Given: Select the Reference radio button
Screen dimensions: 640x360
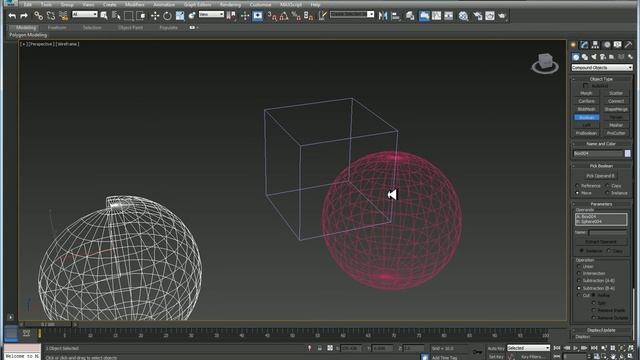Looking at the screenshot, I should click(578, 186).
